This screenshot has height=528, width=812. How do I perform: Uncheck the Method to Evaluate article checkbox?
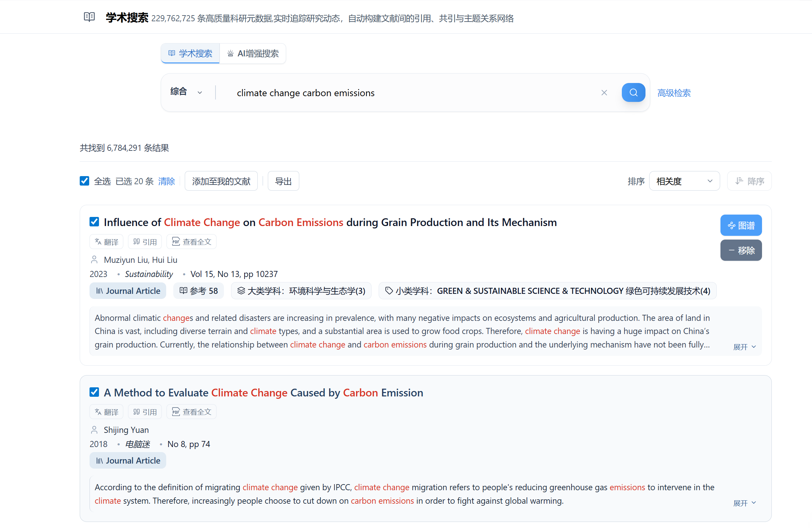pos(94,392)
